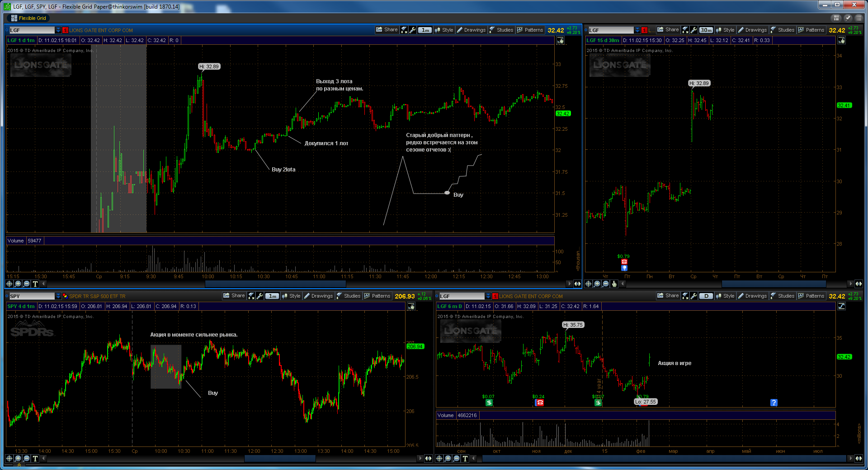Click symbol field of LGF 30m chart

(x=611, y=30)
